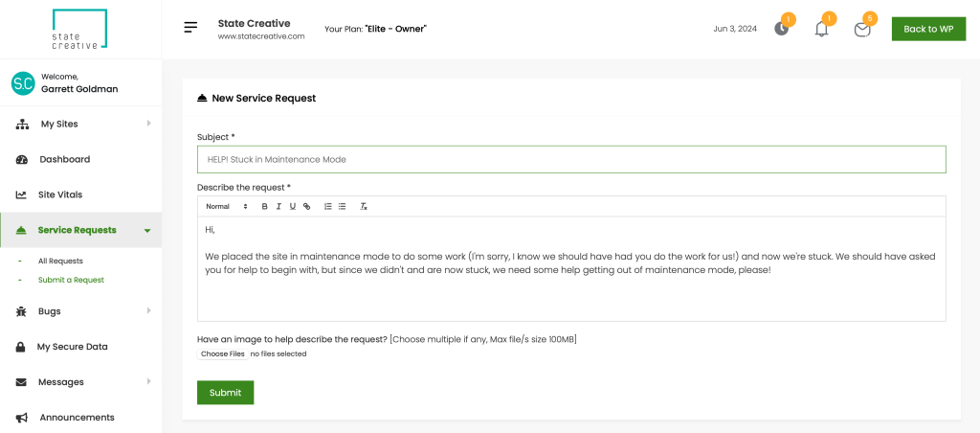Focus the Subject input field
Viewport: 980px width, 433px height.
(571, 160)
